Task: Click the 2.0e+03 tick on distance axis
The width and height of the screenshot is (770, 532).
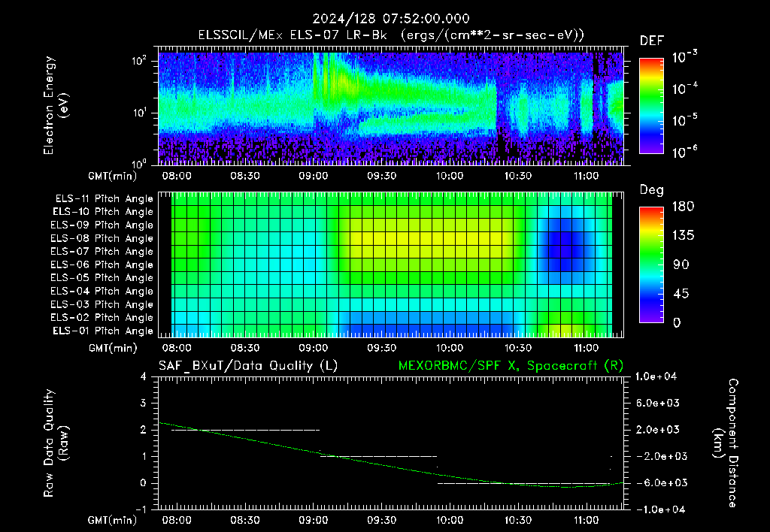Action: coord(658,429)
